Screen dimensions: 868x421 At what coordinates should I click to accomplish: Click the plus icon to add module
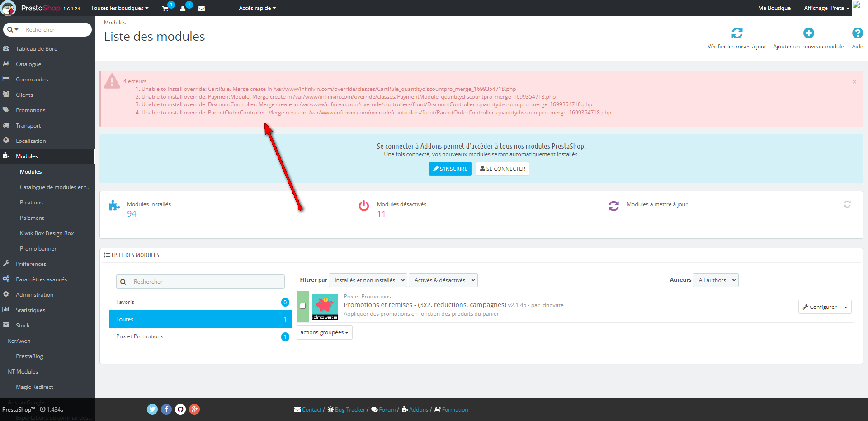tap(808, 33)
